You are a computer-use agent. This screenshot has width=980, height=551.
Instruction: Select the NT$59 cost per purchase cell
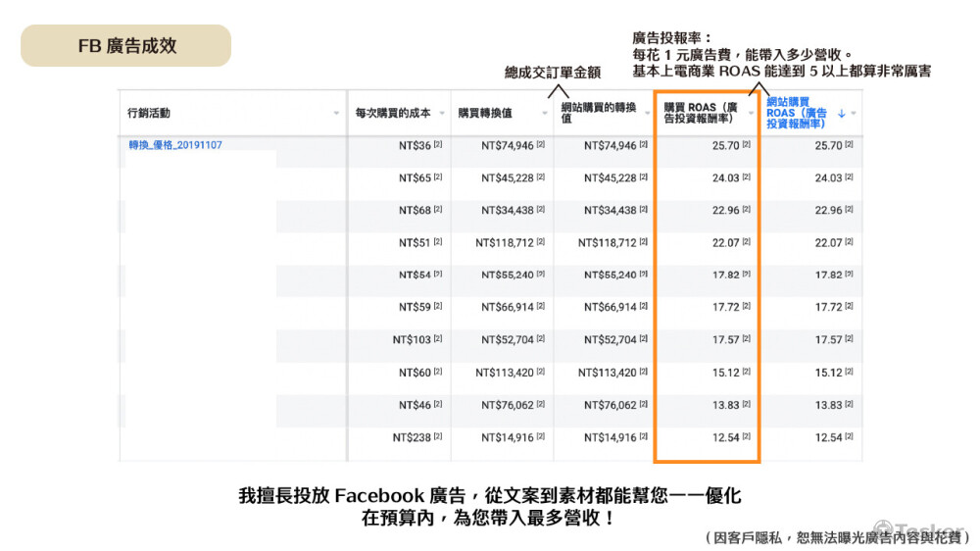tap(415, 308)
